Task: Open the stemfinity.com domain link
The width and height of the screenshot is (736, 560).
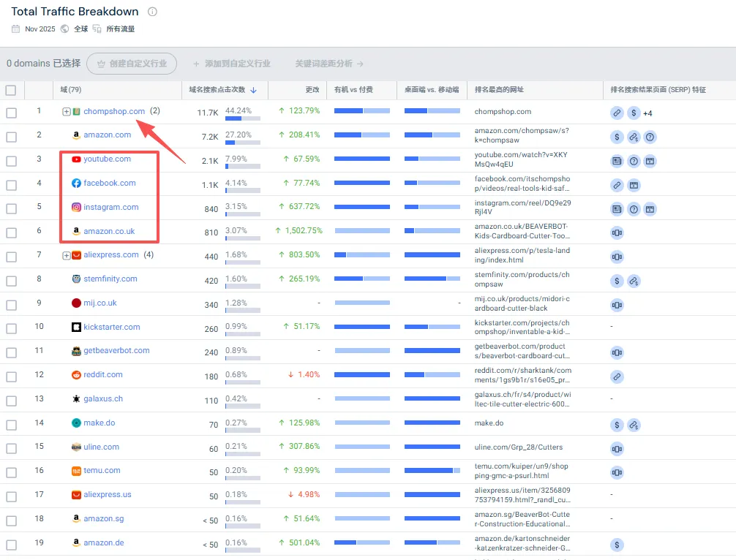Action: tap(110, 279)
